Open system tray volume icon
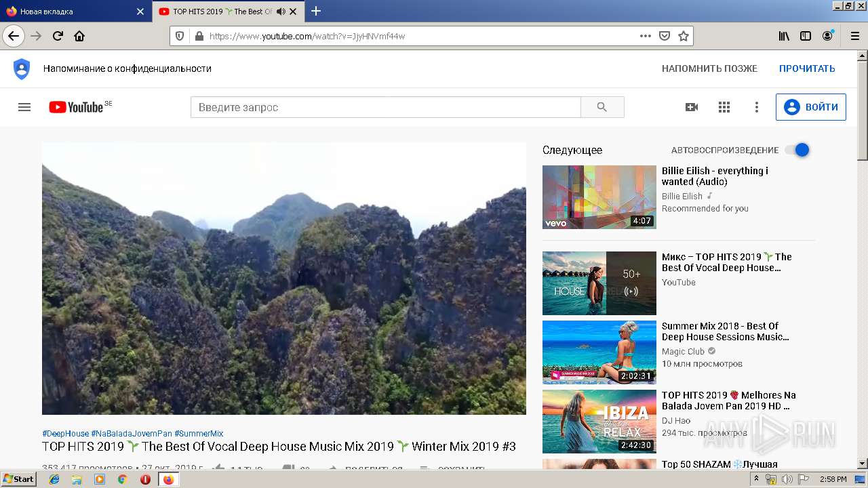Viewport: 868px width, 488px height. click(787, 479)
